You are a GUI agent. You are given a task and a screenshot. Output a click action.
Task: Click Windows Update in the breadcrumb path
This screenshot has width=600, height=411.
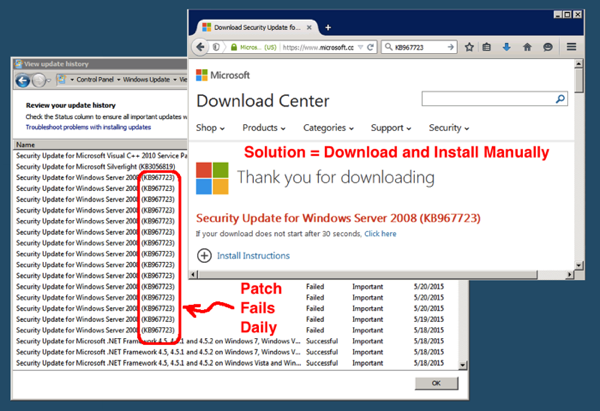click(x=146, y=79)
